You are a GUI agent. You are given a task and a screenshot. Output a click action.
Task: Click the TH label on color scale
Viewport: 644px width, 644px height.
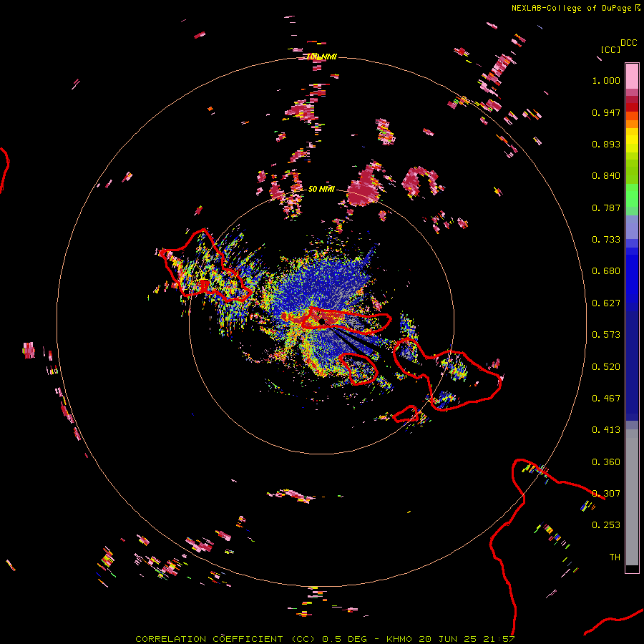click(x=615, y=557)
